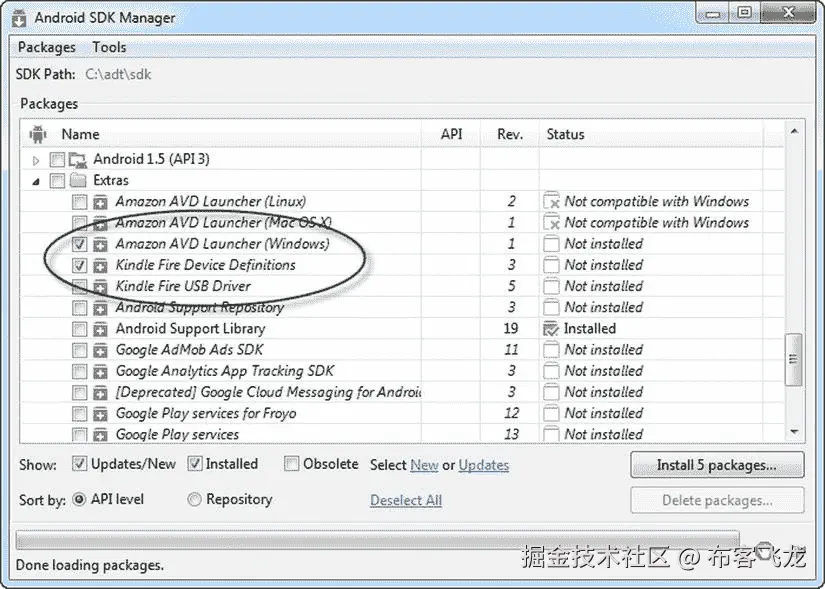This screenshot has width=825, height=589.
Task: Select the Google Play services for Froyo row
Action: [403, 414]
